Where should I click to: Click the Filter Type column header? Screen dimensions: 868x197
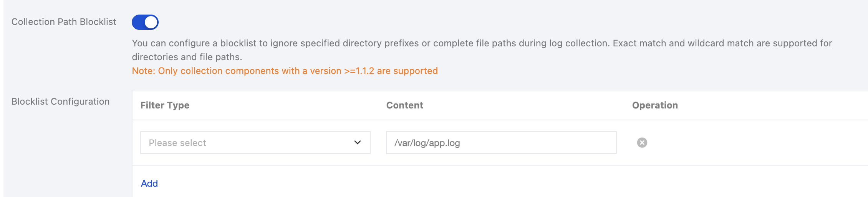(x=165, y=105)
